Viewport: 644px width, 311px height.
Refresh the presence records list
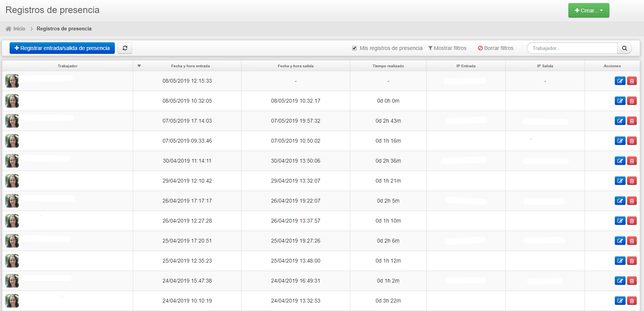pyautogui.click(x=125, y=48)
